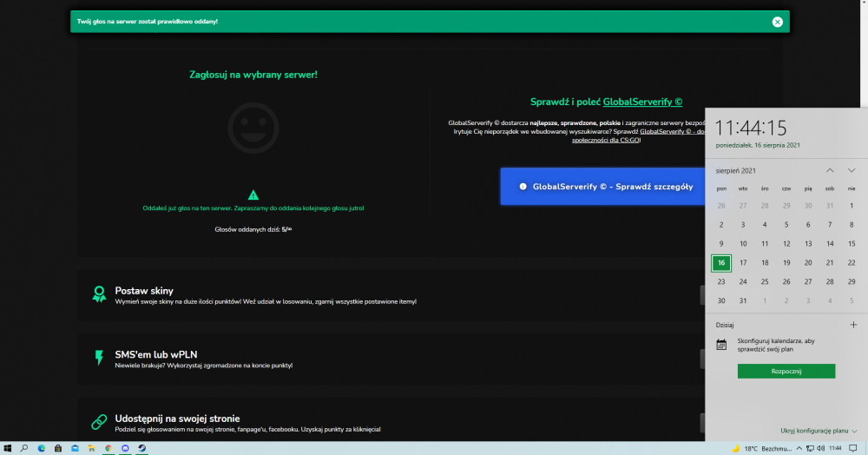Click Dzisiaj label in agenda

tap(724, 325)
